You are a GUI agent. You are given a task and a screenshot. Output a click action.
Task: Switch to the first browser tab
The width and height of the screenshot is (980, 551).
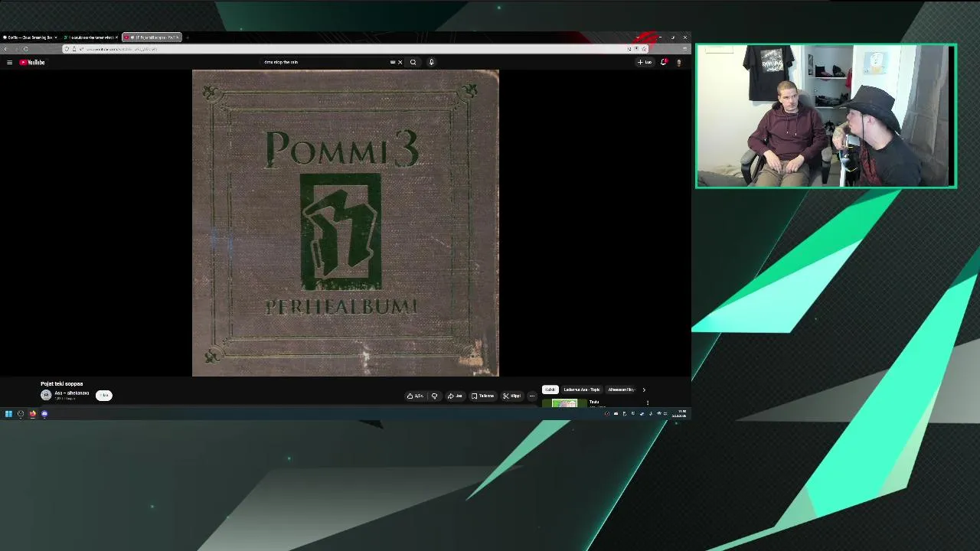pos(29,37)
